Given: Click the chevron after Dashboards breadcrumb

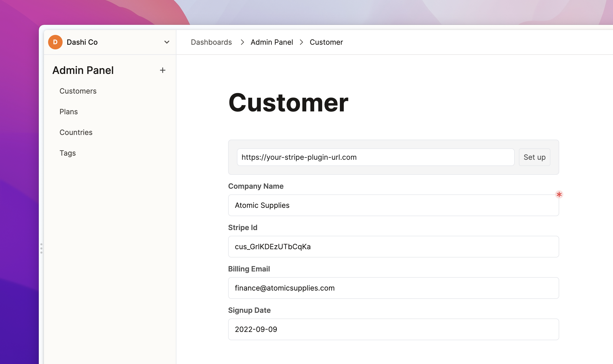Looking at the screenshot, I should [x=242, y=42].
